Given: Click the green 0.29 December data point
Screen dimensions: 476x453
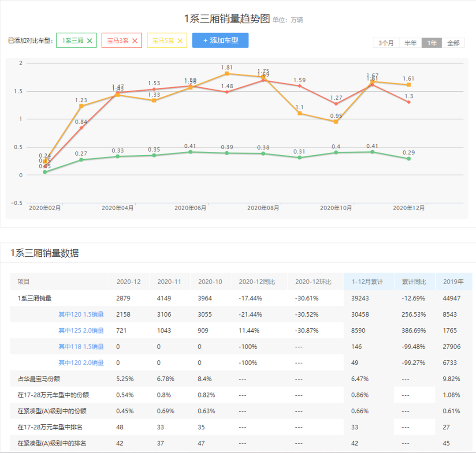Looking at the screenshot, I should pyautogui.click(x=409, y=159).
